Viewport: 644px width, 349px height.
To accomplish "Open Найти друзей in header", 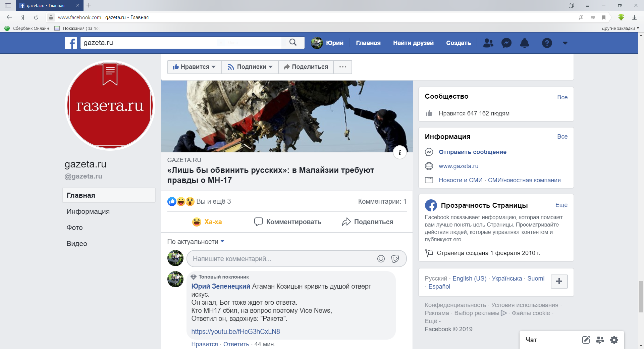I will click(413, 43).
